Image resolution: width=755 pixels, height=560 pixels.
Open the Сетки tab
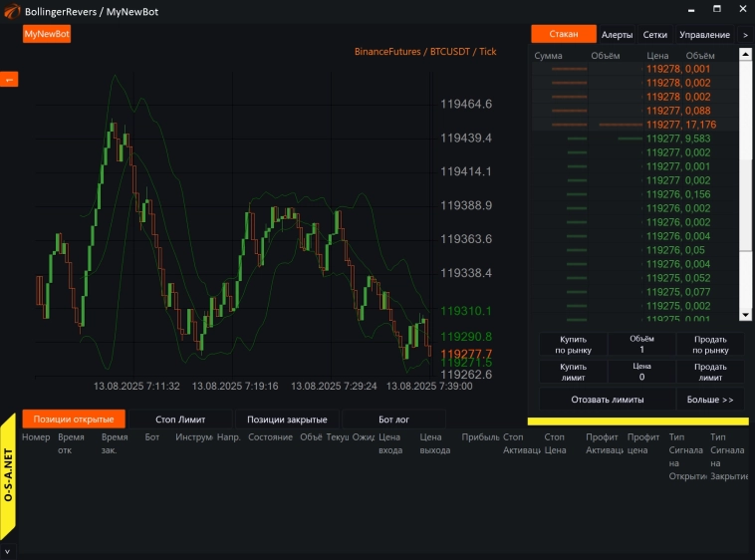(x=654, y=35)
